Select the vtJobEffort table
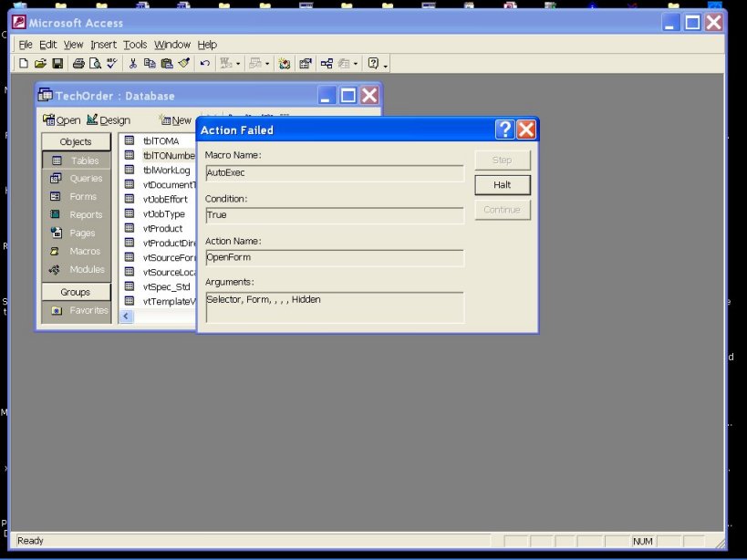 pyautogui.click(x=165, y=199)
